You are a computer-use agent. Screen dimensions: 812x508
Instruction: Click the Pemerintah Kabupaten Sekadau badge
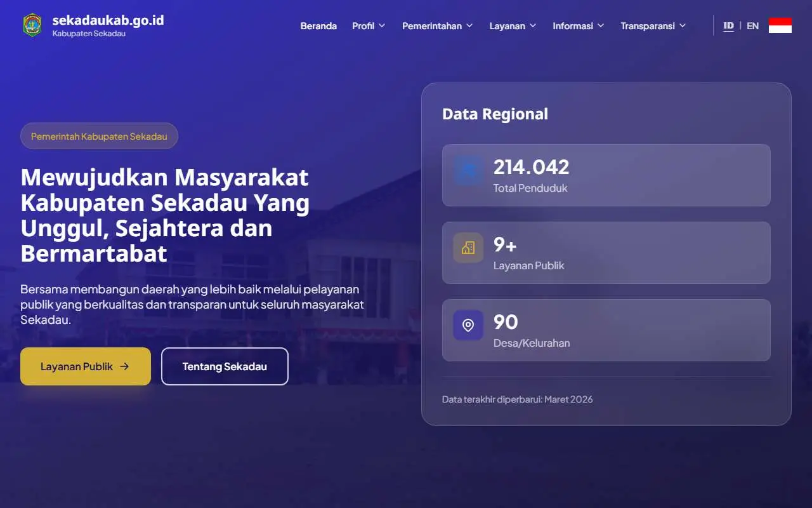(99, 136)
